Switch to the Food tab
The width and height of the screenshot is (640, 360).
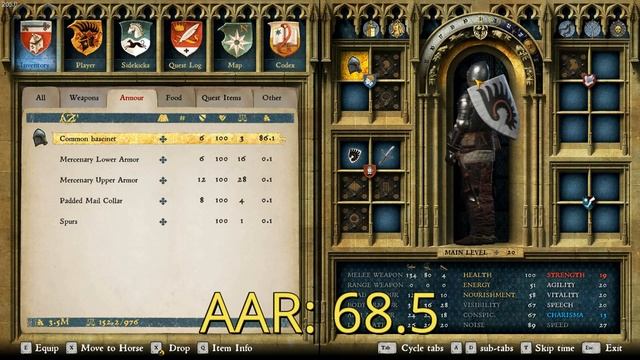coord(173,98)
